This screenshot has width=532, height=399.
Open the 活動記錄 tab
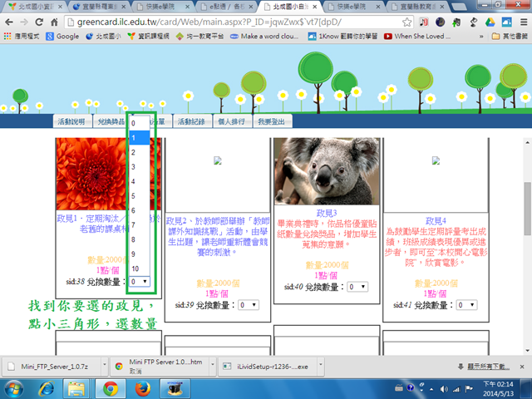193,121
